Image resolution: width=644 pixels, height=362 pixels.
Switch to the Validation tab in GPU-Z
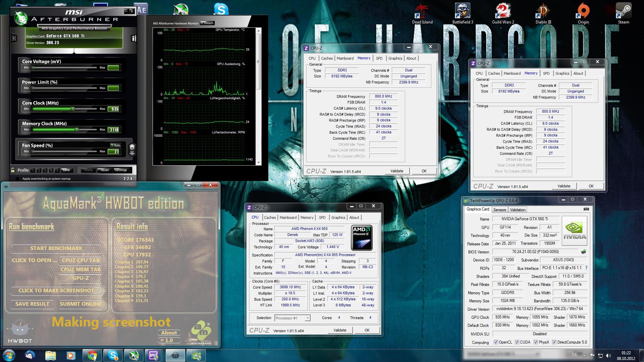518,210
